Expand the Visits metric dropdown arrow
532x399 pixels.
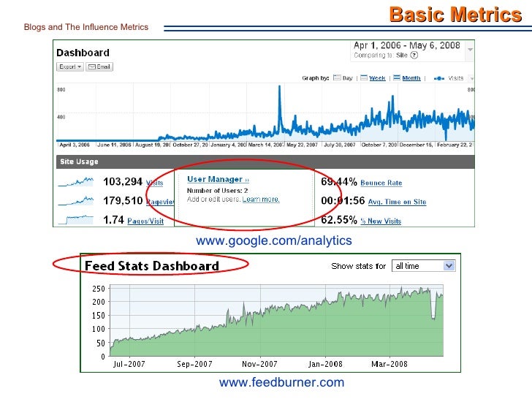(x=471, y=79)
